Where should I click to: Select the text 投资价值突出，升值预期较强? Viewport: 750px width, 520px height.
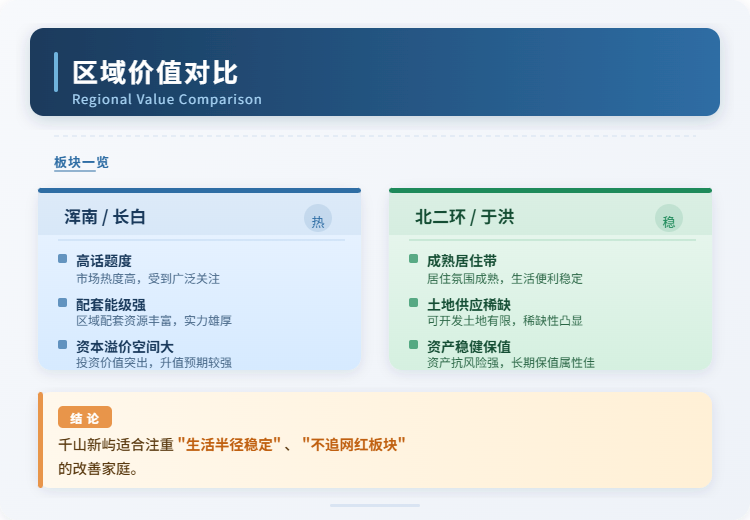154,363
